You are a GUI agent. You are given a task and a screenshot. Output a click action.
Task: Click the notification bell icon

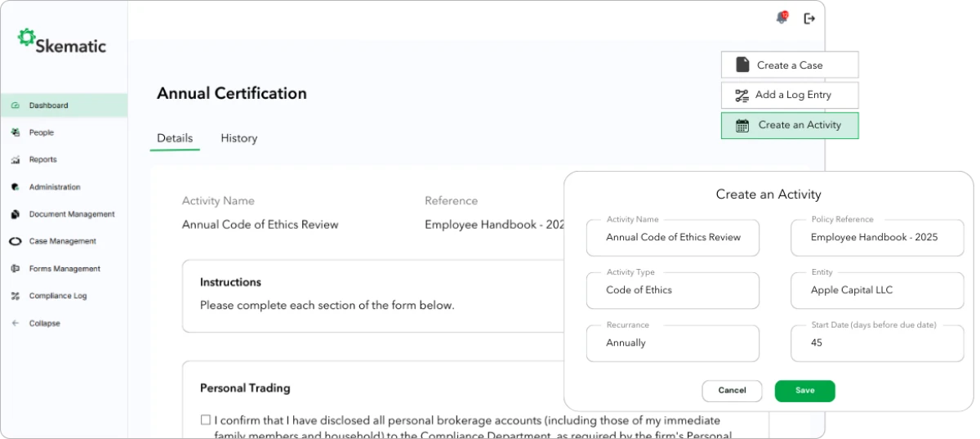click(x=782, y=18)
